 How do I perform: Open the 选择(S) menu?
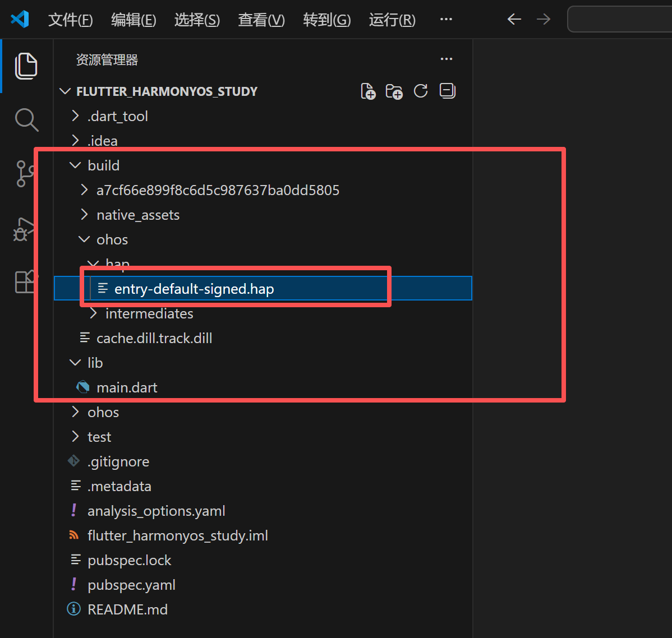[197, 20]
